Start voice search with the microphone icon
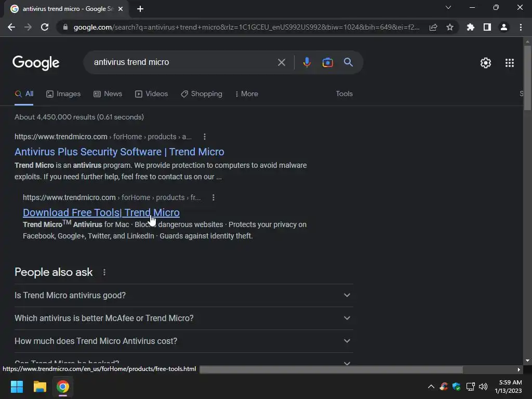This screenshot has height=399, width=532. (307, 62)
